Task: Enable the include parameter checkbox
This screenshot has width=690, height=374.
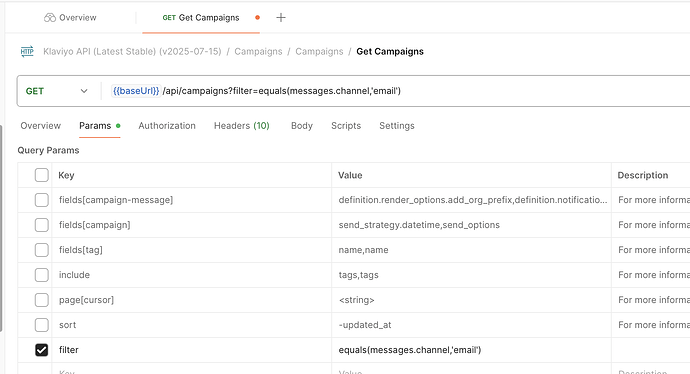Action: [41, 275]
